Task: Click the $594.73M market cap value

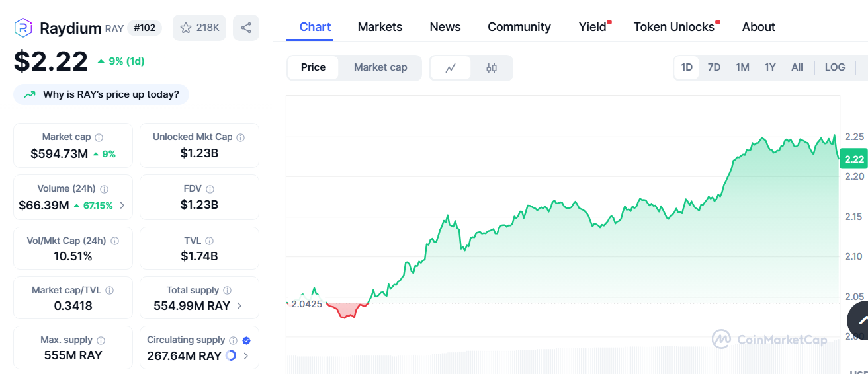Action: pyautogui.click(x=60, y=154)
